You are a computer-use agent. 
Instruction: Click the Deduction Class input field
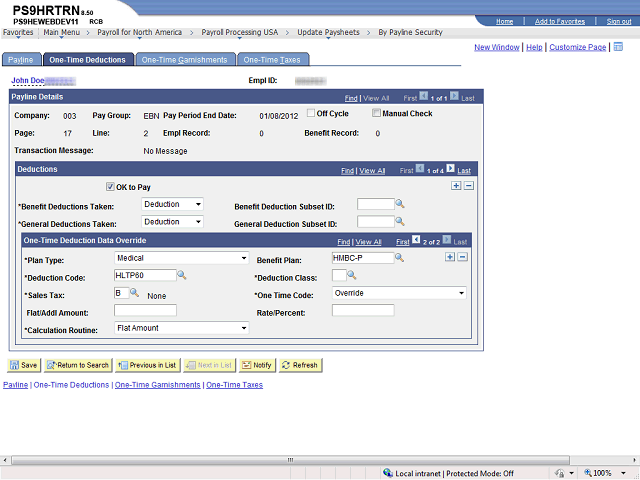click(x=339, y=276)
